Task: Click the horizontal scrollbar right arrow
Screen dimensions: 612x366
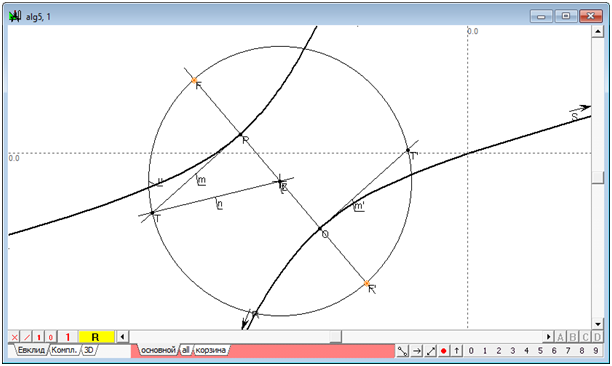Action: [549, 336]
